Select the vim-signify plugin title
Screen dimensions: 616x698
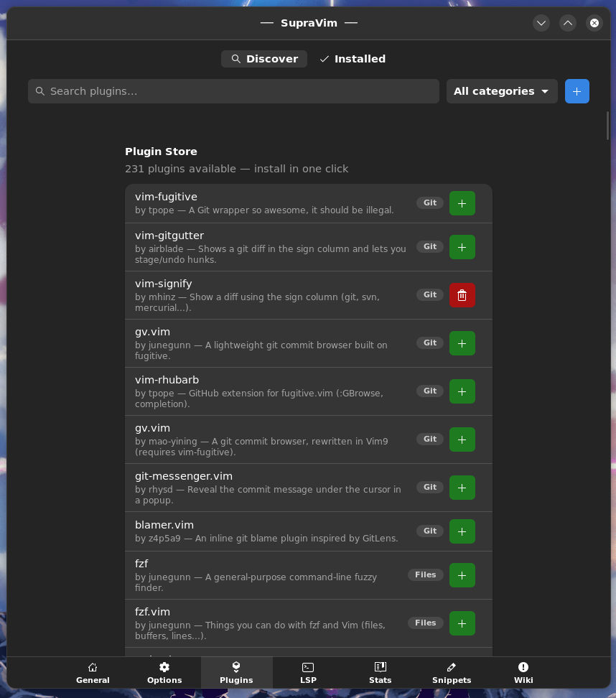point(164,284)
